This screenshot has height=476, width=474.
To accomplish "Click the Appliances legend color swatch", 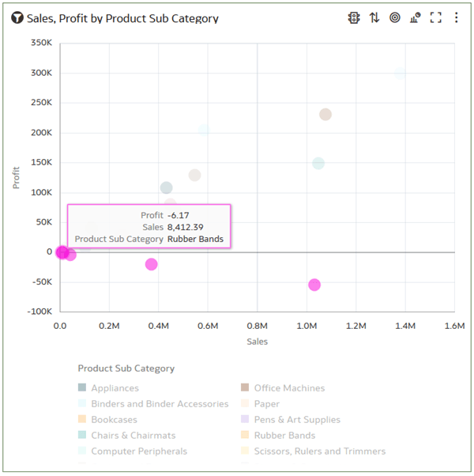I will (x=82, y=387).
